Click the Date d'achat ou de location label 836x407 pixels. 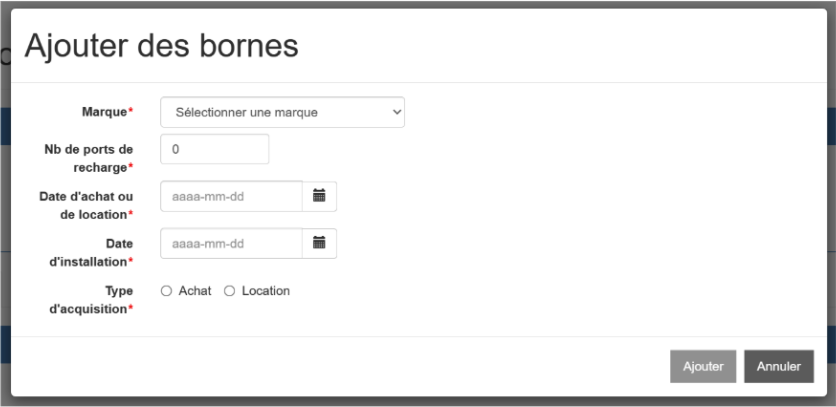[x=86, y=205]
